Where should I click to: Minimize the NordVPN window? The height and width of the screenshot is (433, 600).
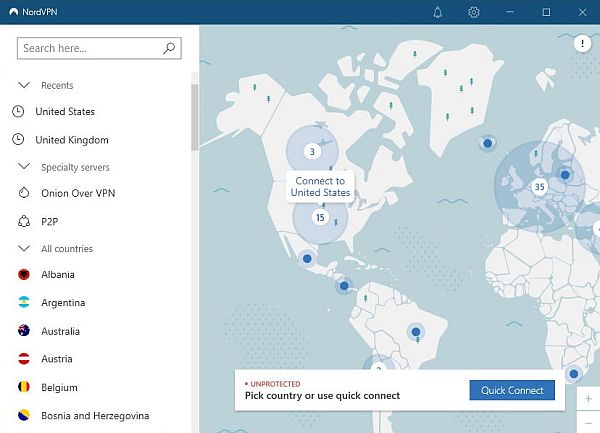pyautogui.click(x=510, y=12)
